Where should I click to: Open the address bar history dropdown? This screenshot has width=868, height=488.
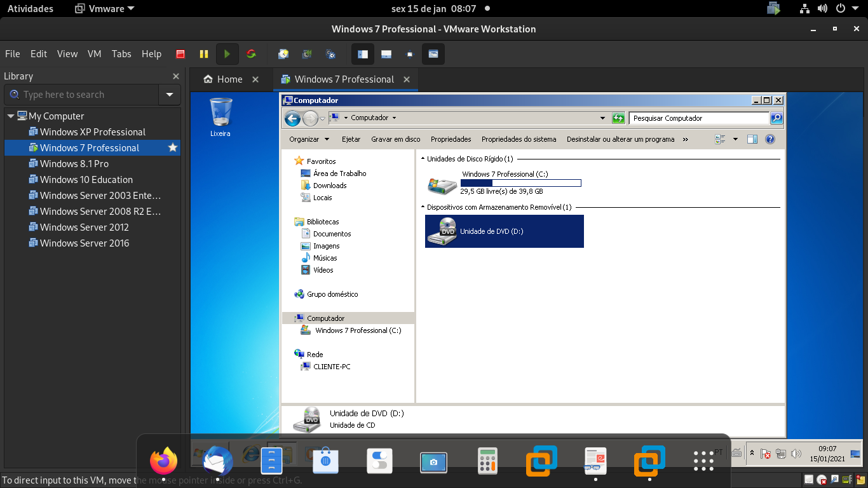[x=602, y=118]
